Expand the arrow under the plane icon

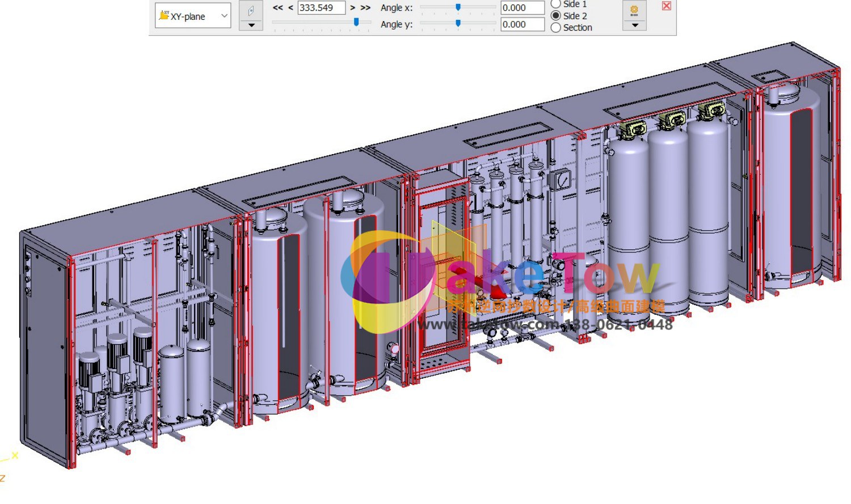click(x=251, y=26)
